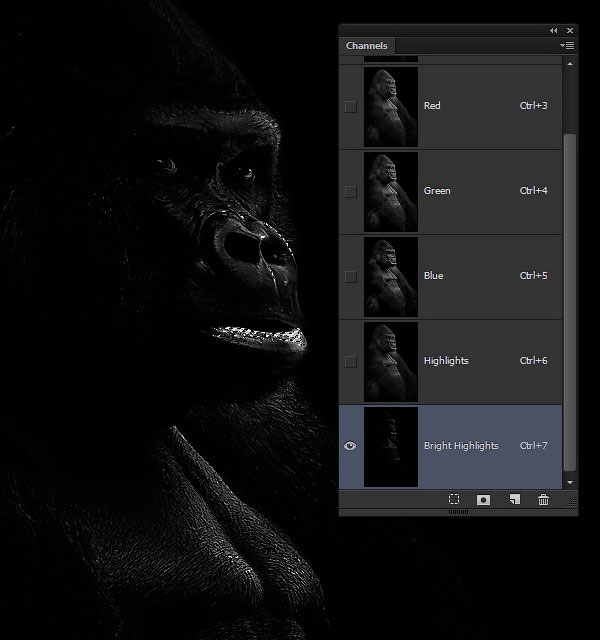600x640 pixels.
Task: Click the Bright Highlights channel name
Action: coord(461,446)
